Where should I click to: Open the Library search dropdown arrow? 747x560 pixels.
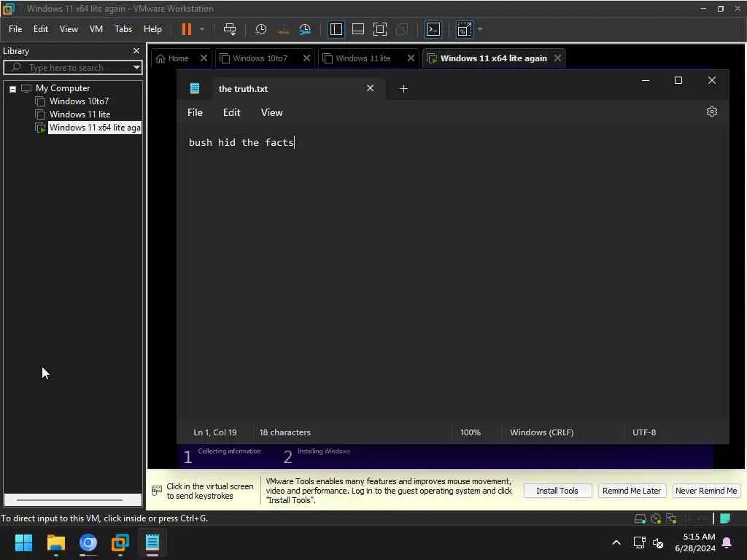coord(136,68)
